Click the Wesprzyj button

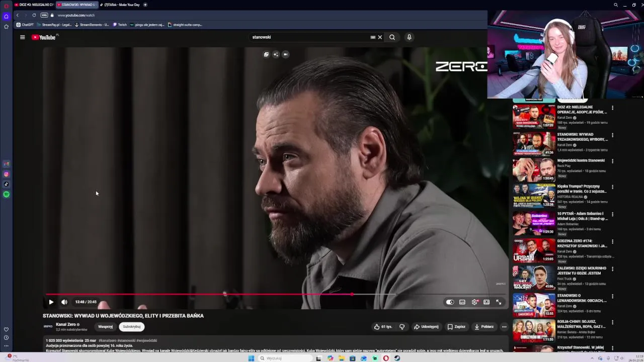click(105, 327)
